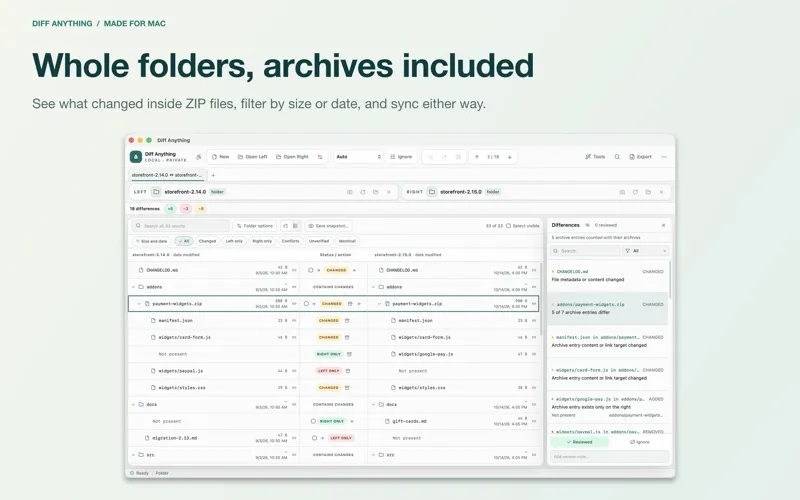Viewport: 800px width, 500px height.
Task: Select the gift-cards.md row radio circle
Action: coord(313,421)
